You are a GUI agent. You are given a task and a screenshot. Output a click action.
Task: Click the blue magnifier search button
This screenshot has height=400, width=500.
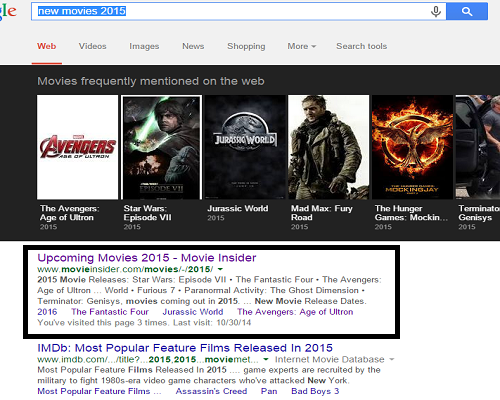point(467,12)
